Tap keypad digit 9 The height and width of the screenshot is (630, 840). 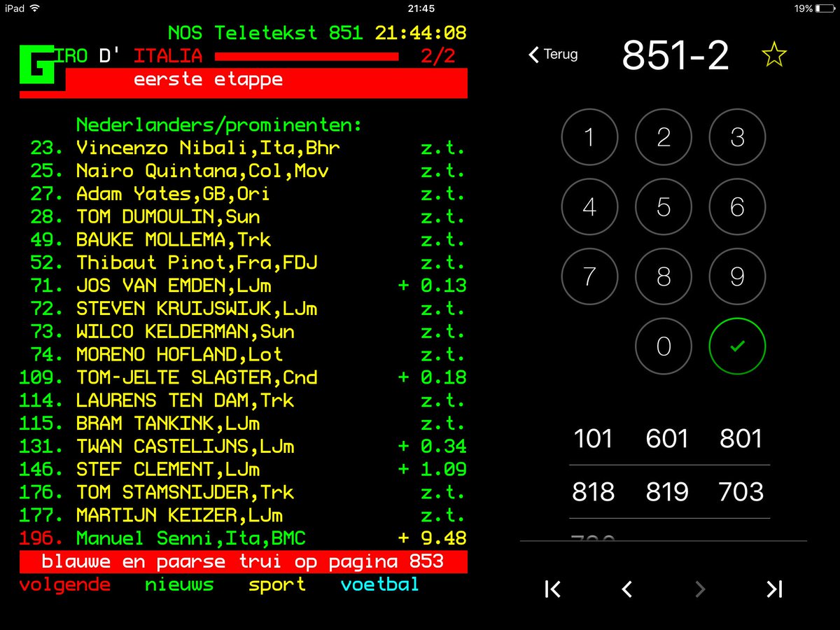737,277
